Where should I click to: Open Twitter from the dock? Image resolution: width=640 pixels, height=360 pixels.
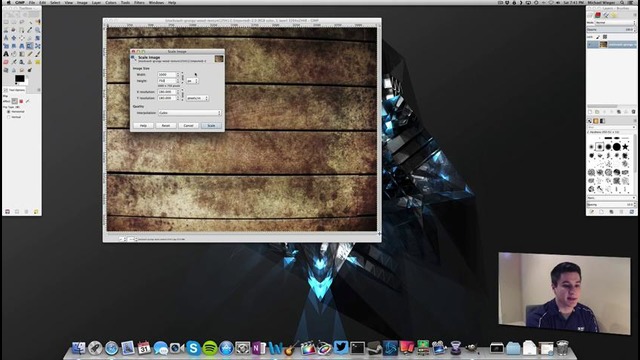click(x=341, y=348)
